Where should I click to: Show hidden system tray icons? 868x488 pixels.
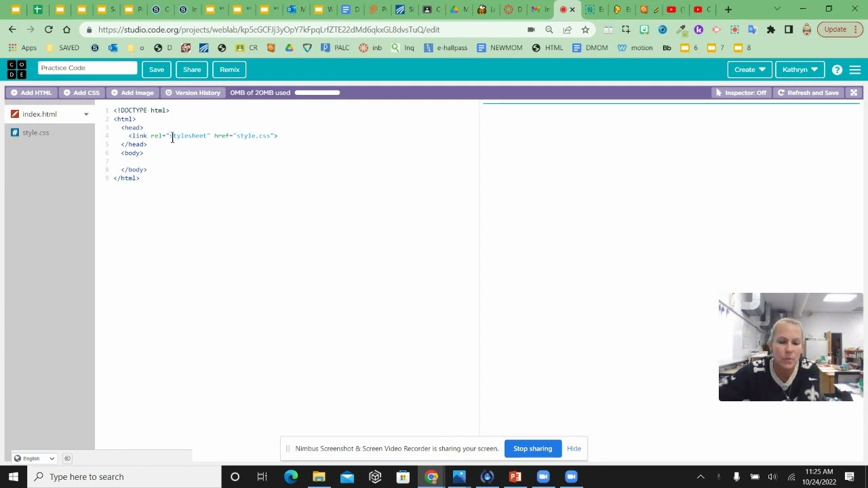tap(701, 476)
